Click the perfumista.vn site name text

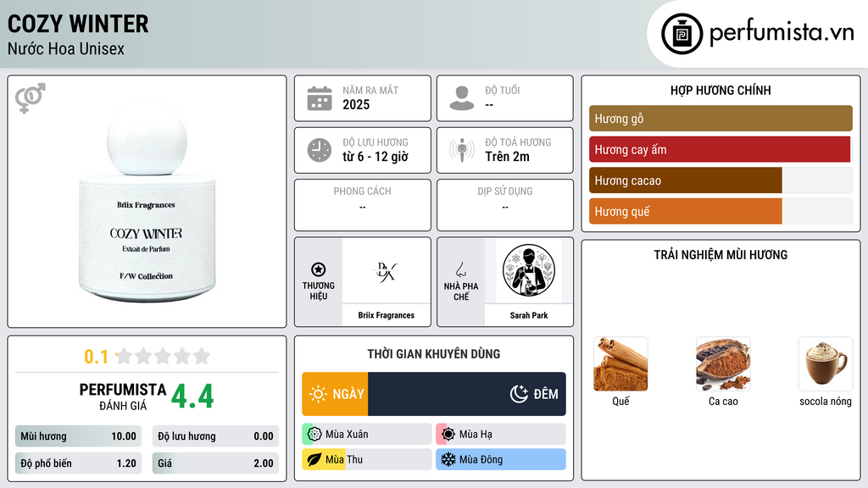pyautogui.click(x=782, y=32)
